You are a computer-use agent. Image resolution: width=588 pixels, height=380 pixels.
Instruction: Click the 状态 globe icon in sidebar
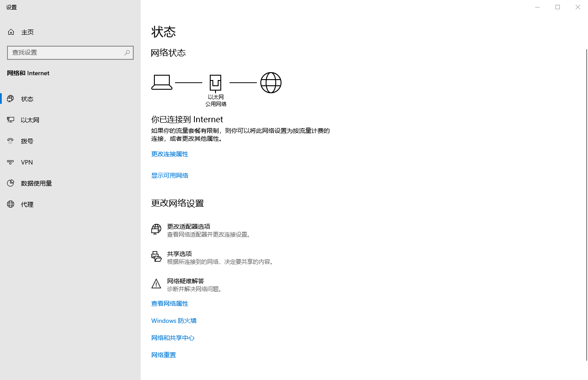[x=11, y=99]
